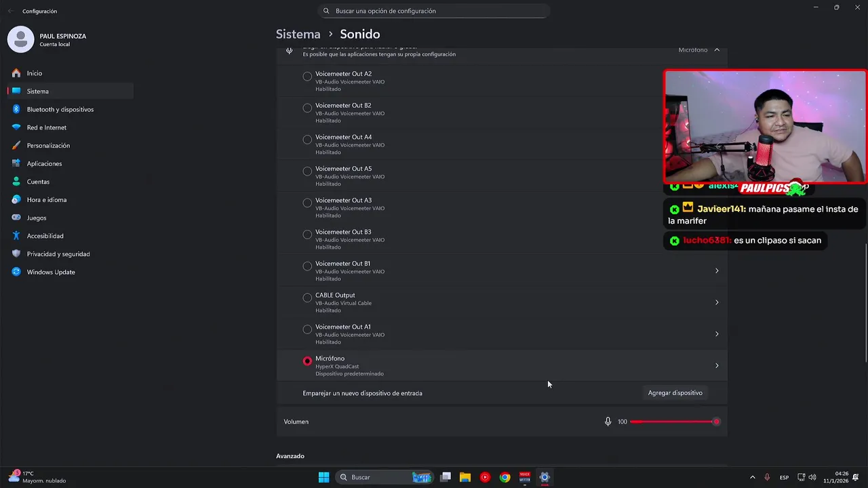Select Voicemeeter Out A2 radio button
Viewport: 868px width, 488px height.
pyautogui.click(x=307, y=77)
